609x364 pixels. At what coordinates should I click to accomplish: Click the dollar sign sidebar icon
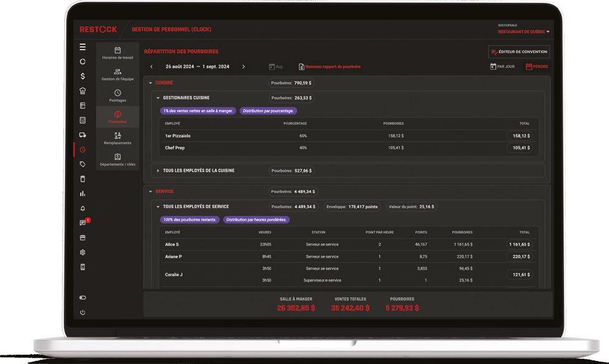83,76
